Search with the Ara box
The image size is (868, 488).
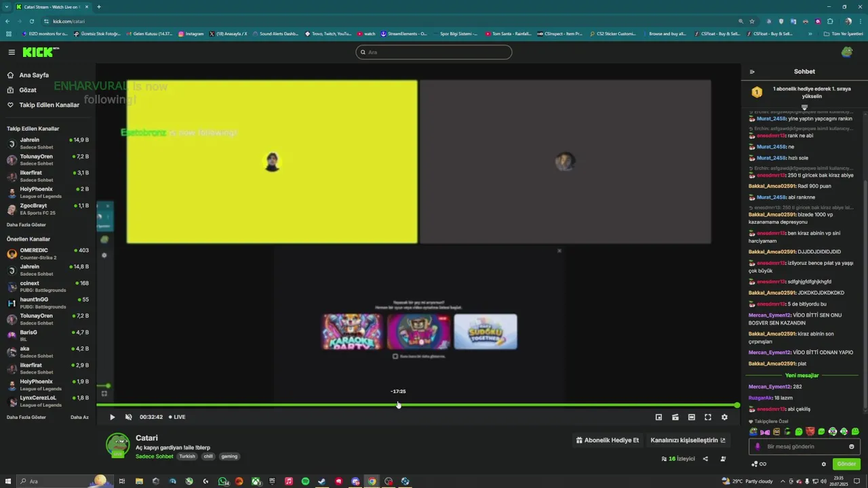(x=434, y=52)
